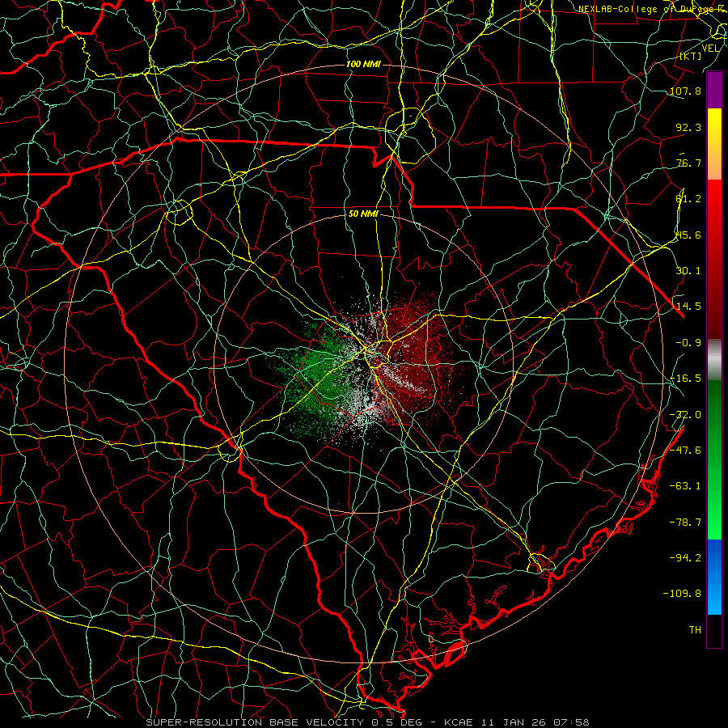The height and width of the screenshot is (728, 728).
Task: Click the 92.3 legend value
Action: pos(688,127)
